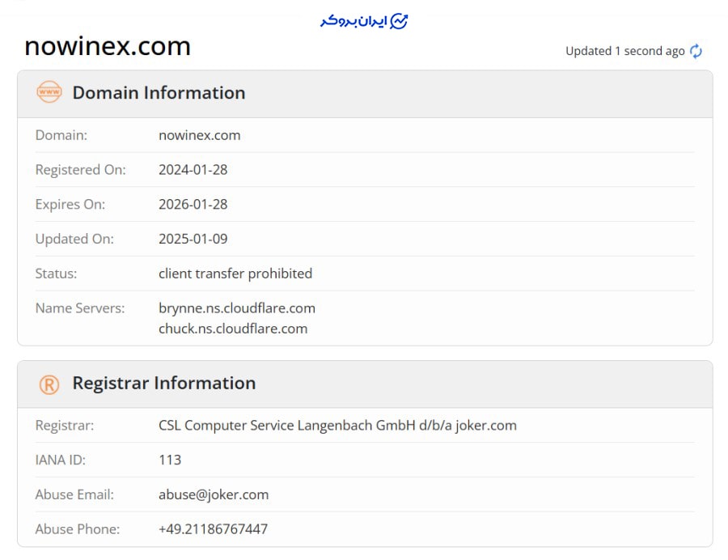The width and height of the screenshot is (728, 560).
Task: Click the abuse@joker.com email address
Action: coord(214,494)
